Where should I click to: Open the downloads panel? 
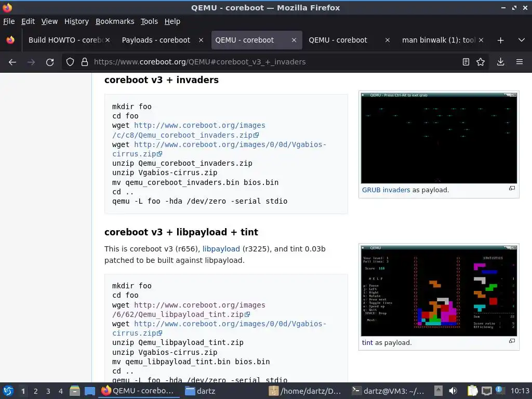(500, 62)
